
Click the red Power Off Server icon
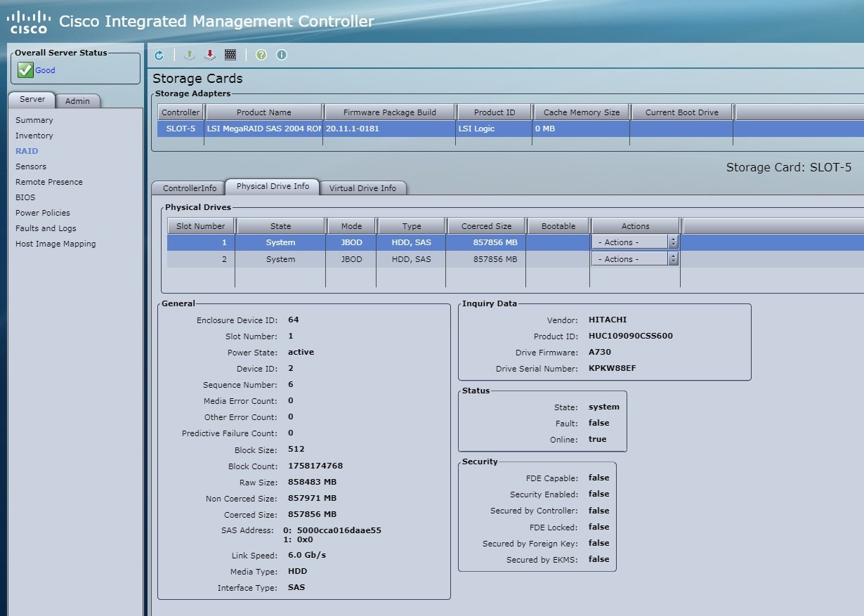tap(209, 55)
